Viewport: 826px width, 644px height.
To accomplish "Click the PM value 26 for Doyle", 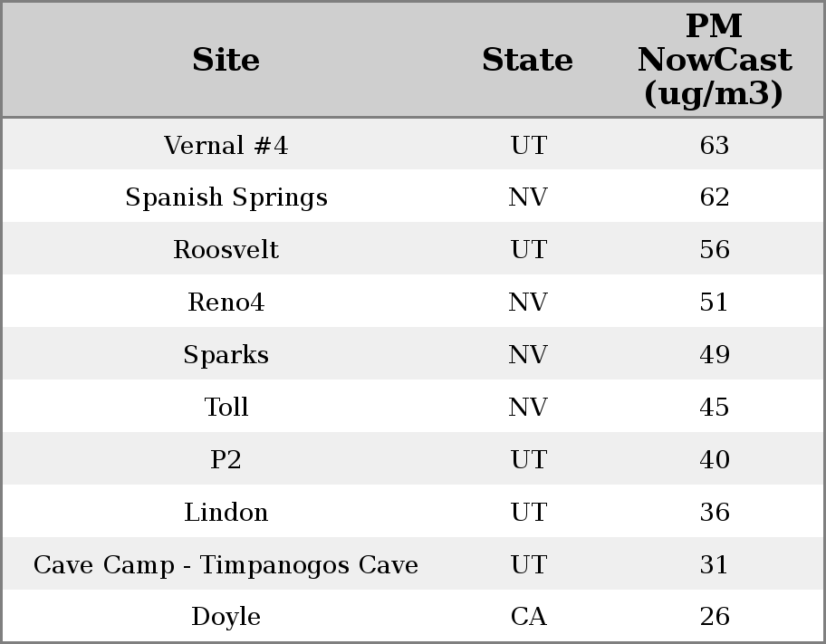I will click(714, 617).
